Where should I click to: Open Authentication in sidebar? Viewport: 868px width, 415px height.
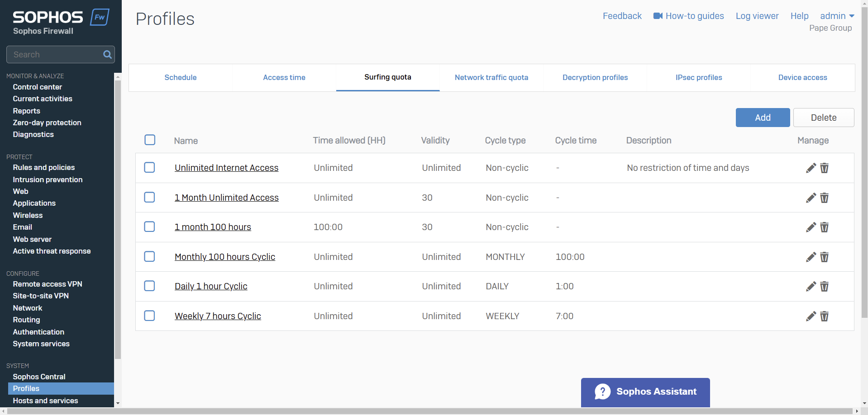[38, 332]
